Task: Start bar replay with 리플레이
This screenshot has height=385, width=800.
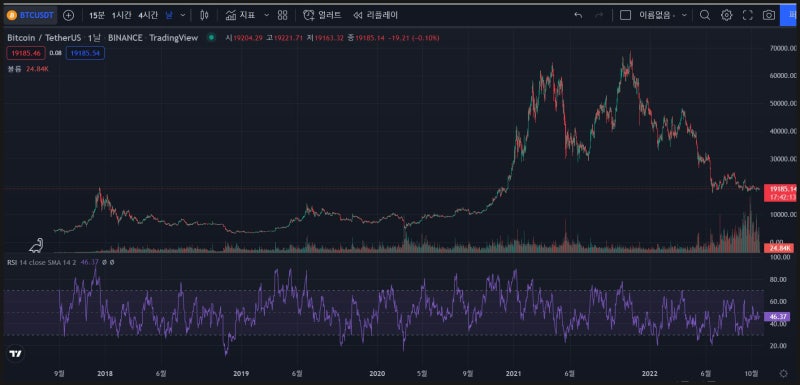Action: point(375,15)
